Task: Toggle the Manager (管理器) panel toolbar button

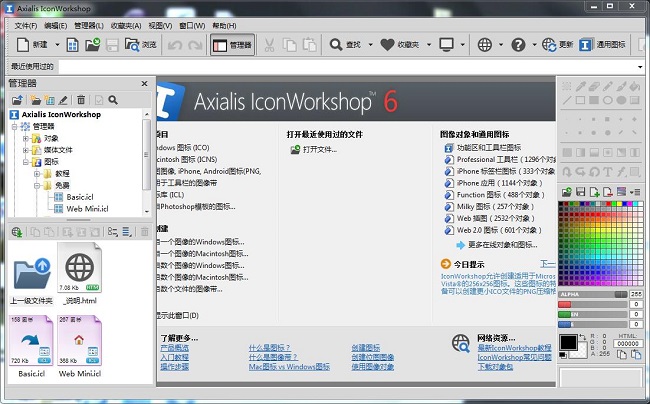Action: 232,45
